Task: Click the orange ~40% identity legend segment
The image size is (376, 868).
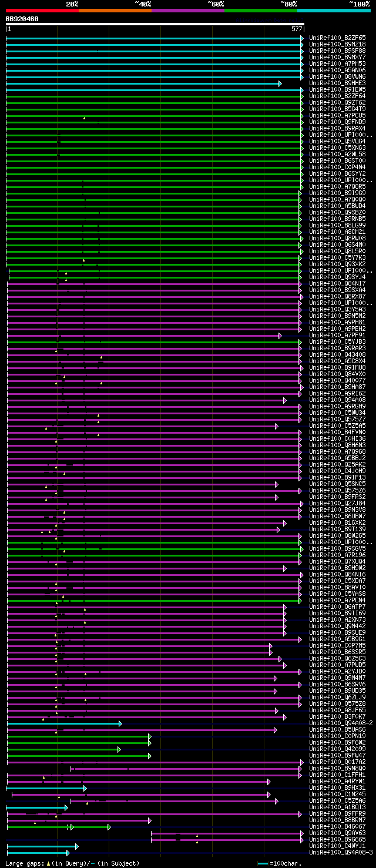Action: pyautogui.click(x=115, y=11)
